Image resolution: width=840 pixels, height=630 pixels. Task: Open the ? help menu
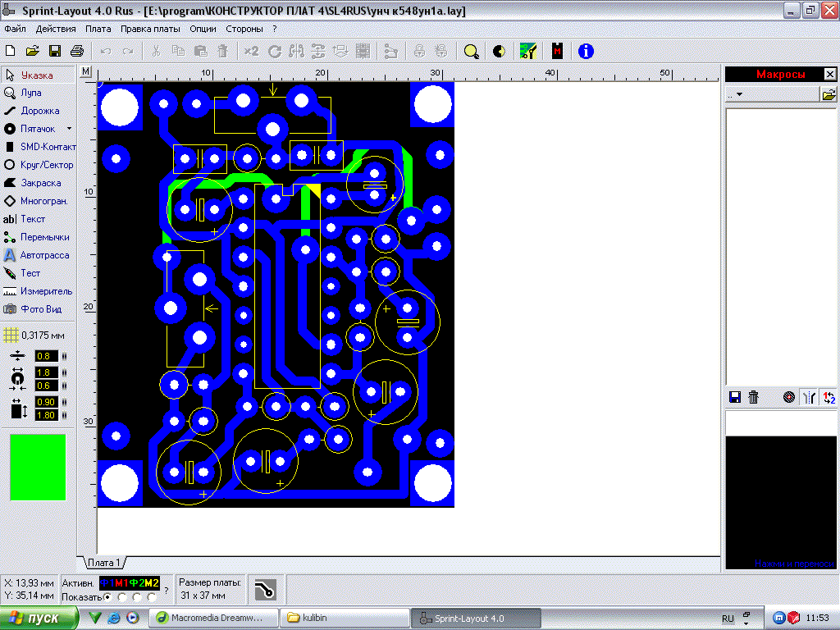click(275, 29)
